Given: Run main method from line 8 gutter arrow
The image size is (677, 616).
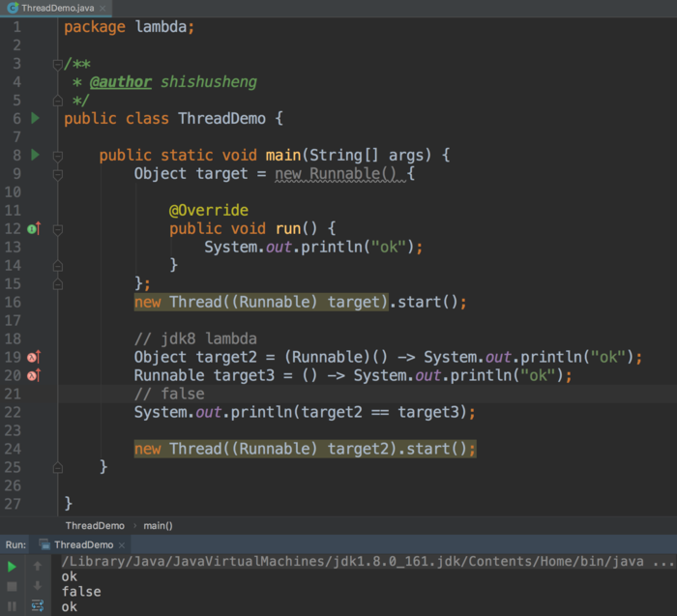Looking at the screenshot, I should pos(36,155).
